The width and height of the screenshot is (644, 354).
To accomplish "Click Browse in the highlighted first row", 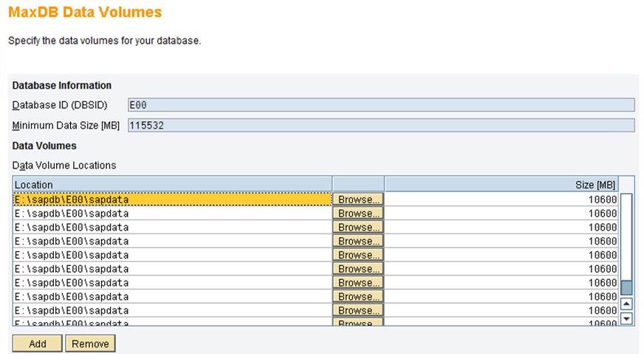I will coord(358,200).
